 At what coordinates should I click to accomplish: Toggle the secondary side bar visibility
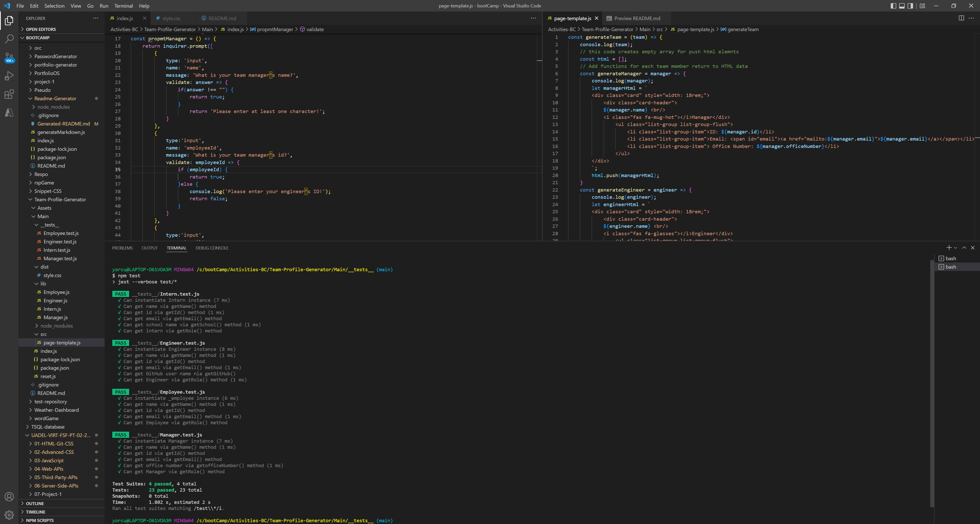[910, 6]
